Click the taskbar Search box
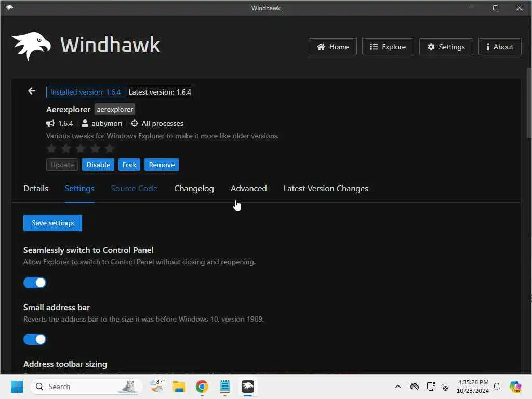Image resolution: width=532 pixels, height=399 pixels. (x=87, y=387)
